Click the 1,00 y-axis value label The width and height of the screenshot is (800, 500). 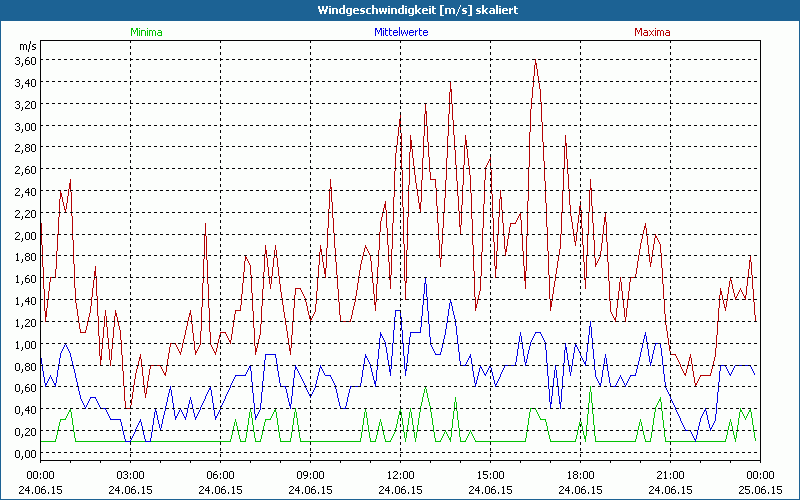[x=25, y=345]
